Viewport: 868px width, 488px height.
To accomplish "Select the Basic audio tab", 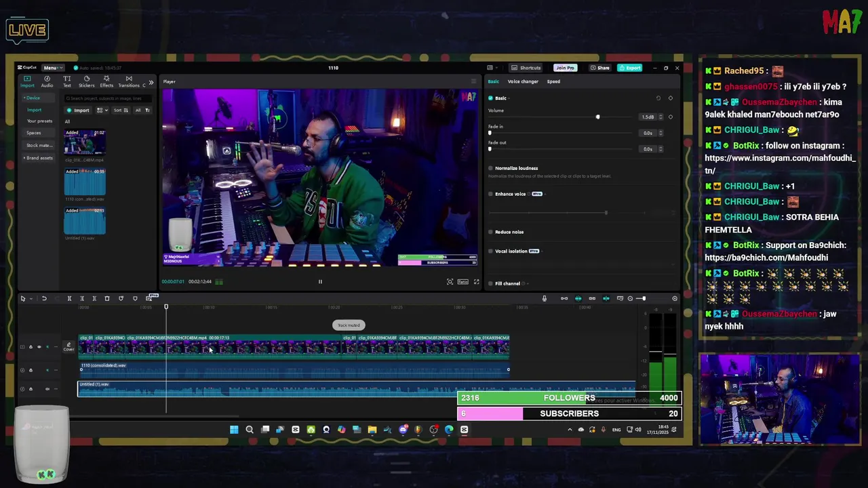I will click(493, 81).
